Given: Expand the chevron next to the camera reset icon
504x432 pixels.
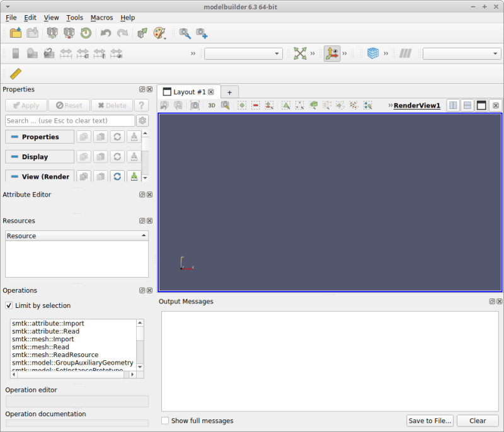Looking at the screenshot, I should pyautogui.click(x=312, y=54).
